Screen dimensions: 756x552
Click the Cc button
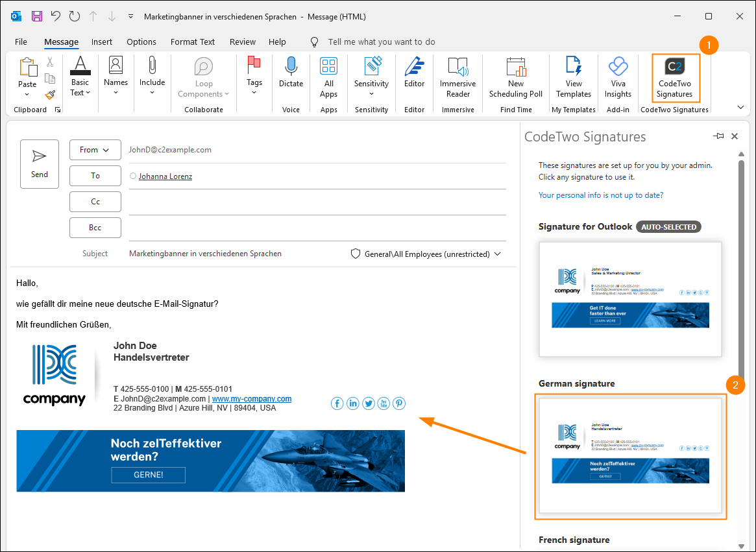(95, 202)
